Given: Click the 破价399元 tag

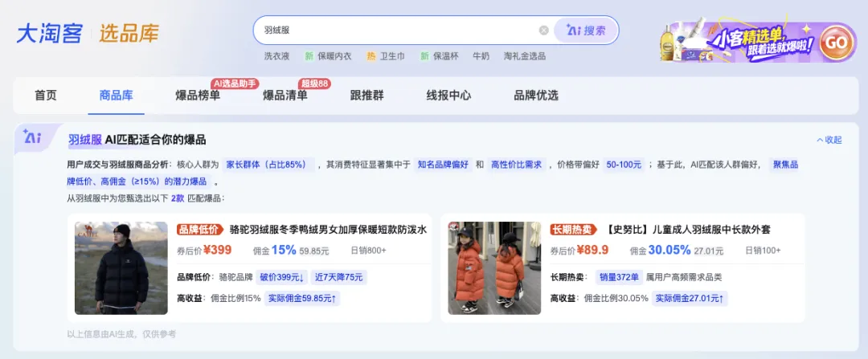Looking at the screenshot, I should [x=282, y=277].
